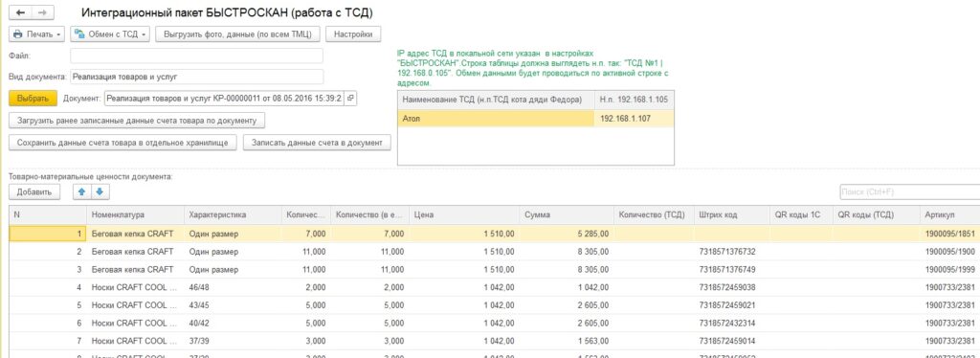Click the N column header
This screenshot has height=358, width=980.
(x=48, y=215)
